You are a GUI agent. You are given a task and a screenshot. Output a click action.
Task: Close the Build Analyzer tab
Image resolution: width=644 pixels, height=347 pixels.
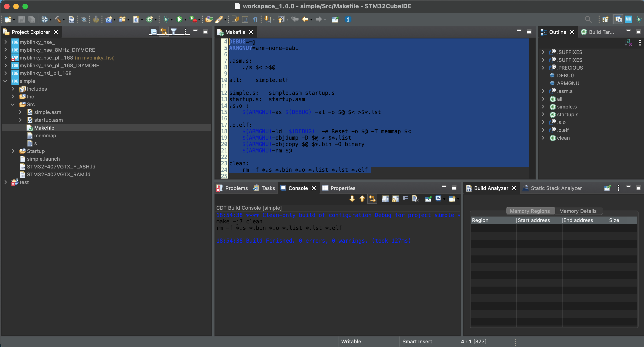pyautogui.click(x=514, y=188)
